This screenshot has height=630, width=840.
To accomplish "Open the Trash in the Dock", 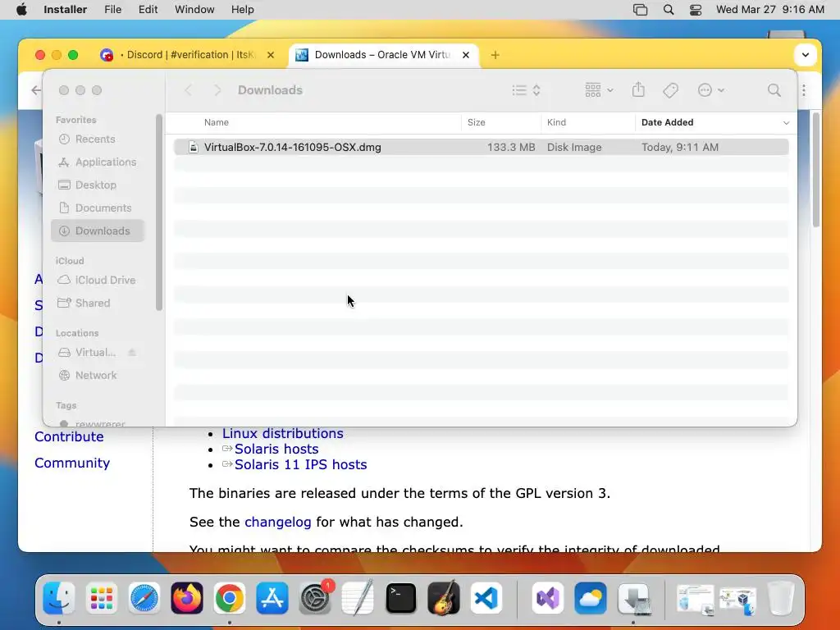I will point(781,598).
